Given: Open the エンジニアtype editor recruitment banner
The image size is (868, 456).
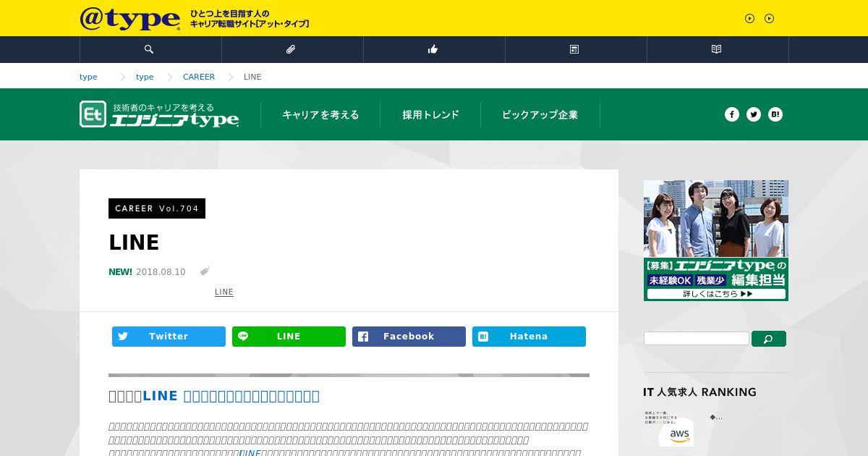Looking at the screenshot, I should [x=716, y=240].
